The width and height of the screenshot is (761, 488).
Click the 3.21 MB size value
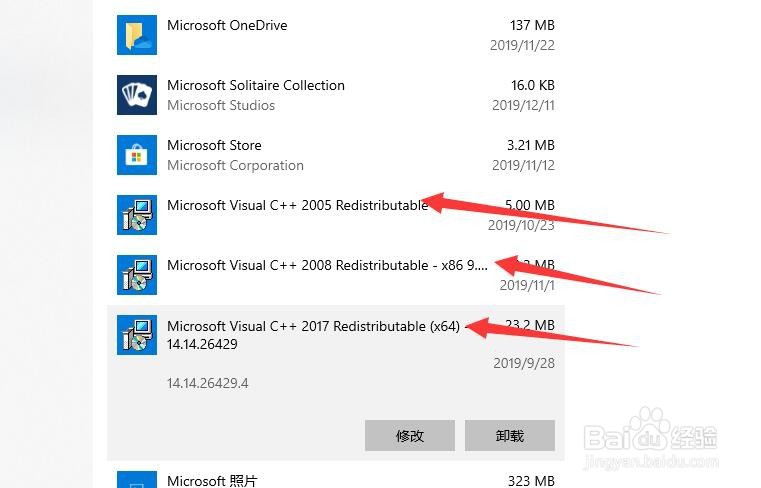[x=530, y=145]
